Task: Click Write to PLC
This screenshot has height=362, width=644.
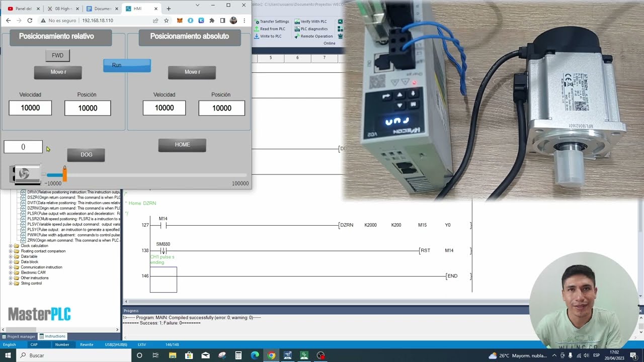Action: tap(268, 36)
